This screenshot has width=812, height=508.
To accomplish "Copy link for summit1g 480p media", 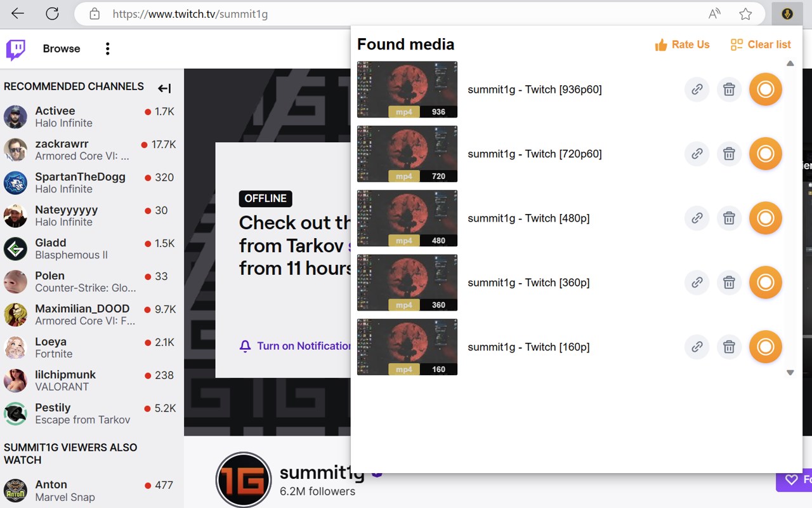I will (697, 218).
